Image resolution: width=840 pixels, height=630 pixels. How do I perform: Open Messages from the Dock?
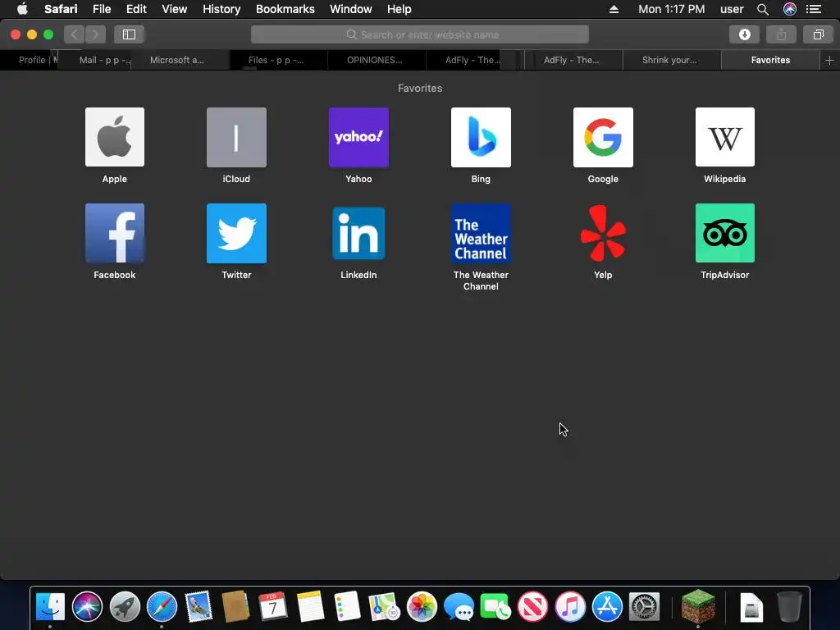(x=459, y=606)
